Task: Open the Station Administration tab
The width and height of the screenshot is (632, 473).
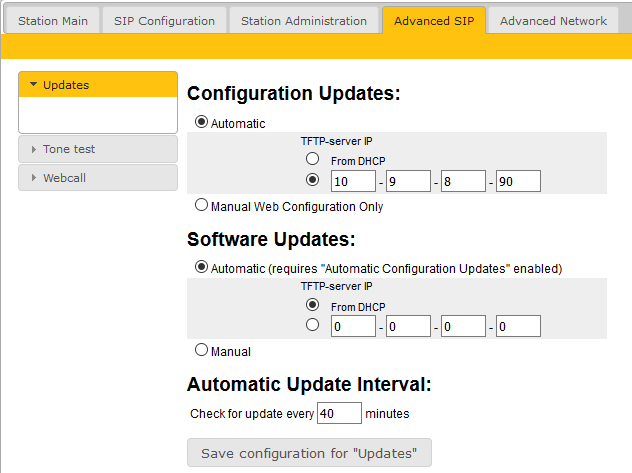Action: (x=304, y=20)
